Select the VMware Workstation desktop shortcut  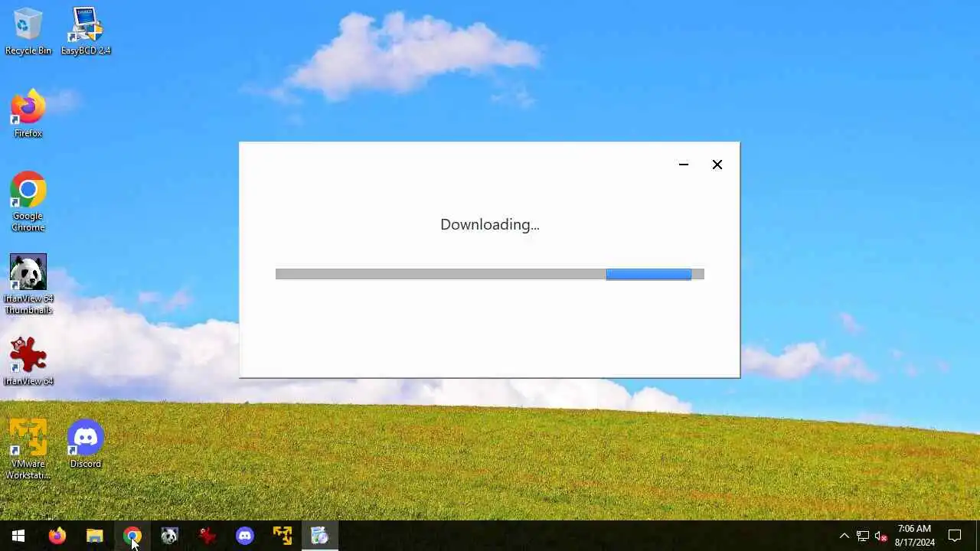click(x=28, y=449)
